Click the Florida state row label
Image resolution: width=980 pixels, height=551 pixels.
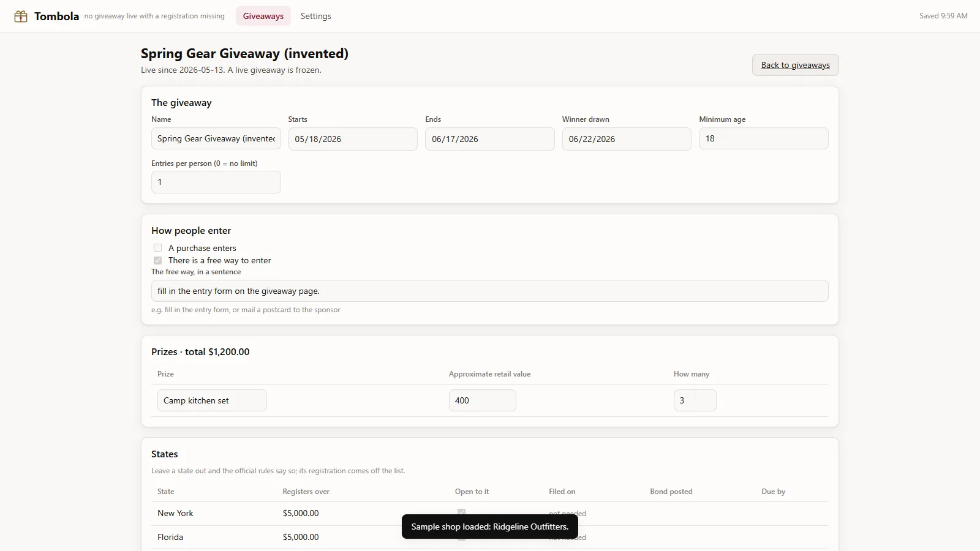click(170, 537)
